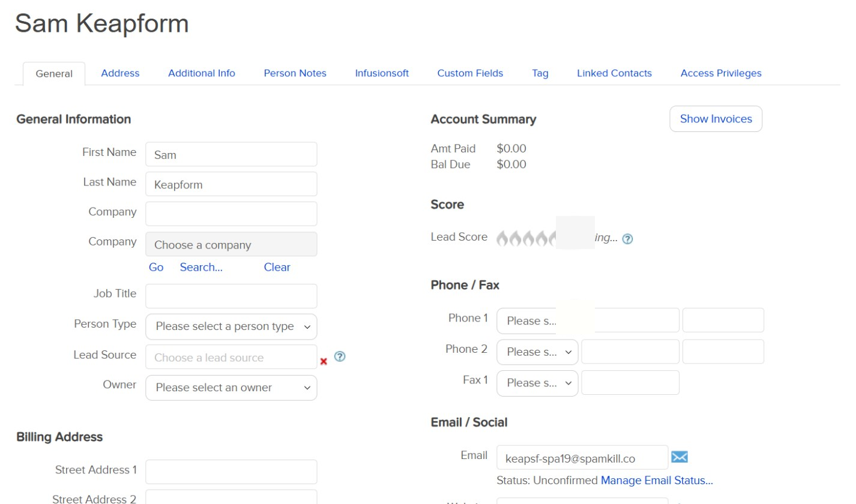
Task: Click the envelope send email icon
Action: 680,457
